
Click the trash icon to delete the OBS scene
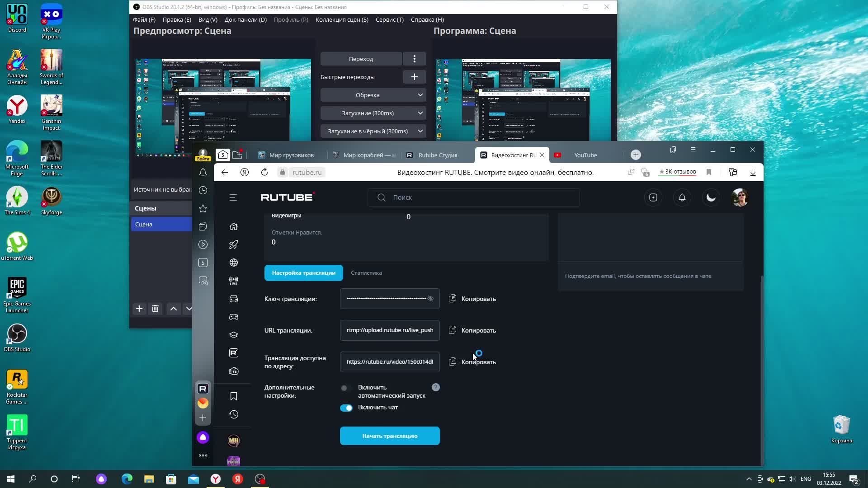tap(155, 309)
